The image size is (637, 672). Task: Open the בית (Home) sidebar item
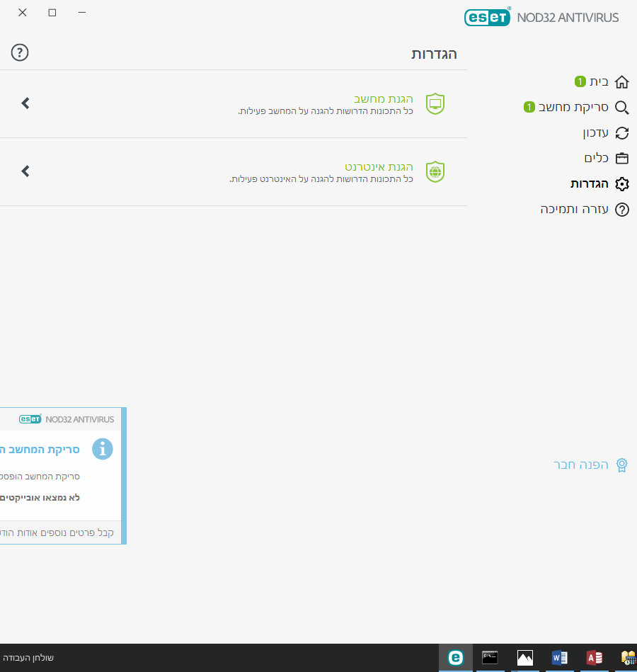click(x=602, y=82)
